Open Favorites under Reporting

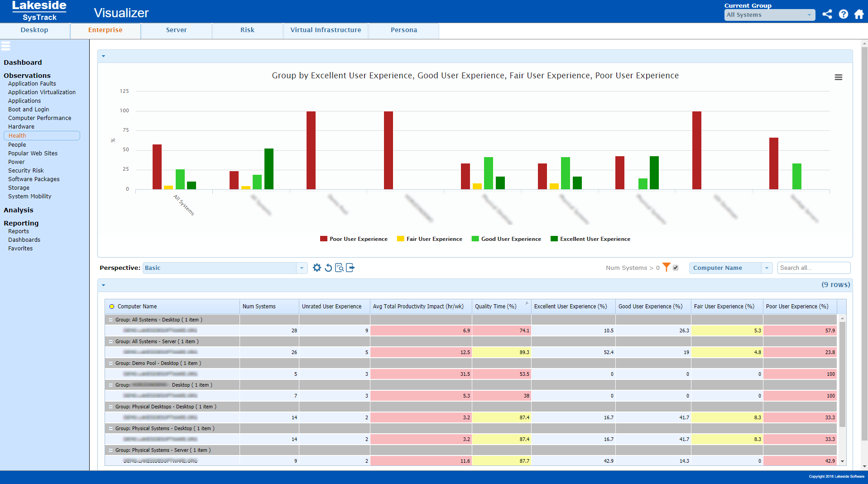coord(20,249)
